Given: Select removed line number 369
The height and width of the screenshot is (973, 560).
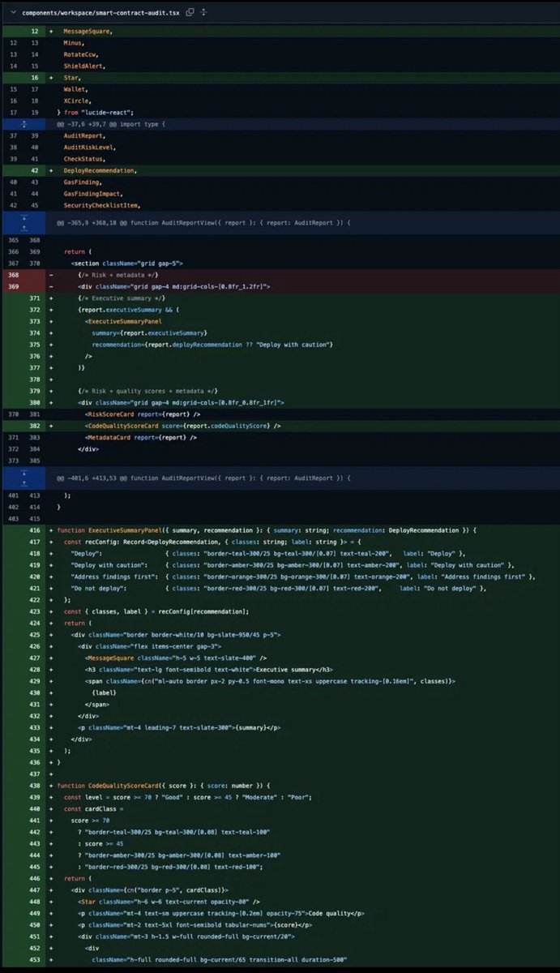Looking at the screenshot, I should [12, 286].
